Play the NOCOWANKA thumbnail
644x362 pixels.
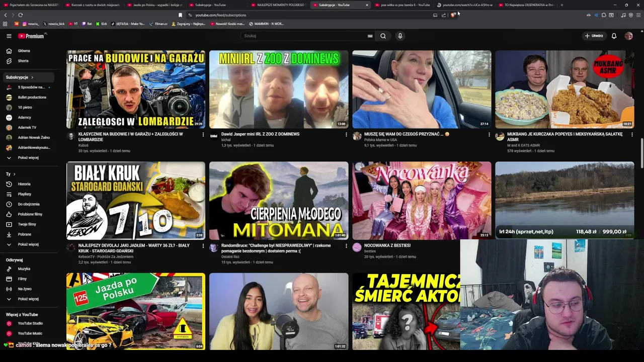[x=422, y=201]
